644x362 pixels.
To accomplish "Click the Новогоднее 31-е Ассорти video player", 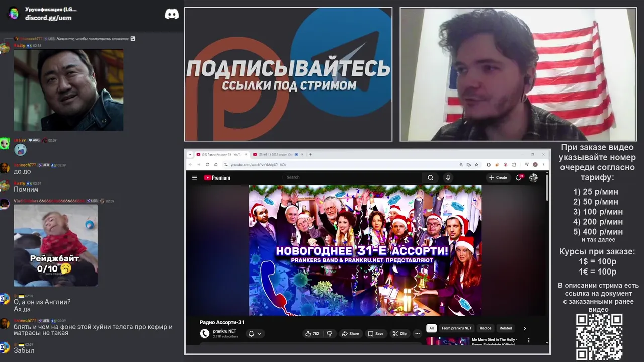I will pos(365,250).
